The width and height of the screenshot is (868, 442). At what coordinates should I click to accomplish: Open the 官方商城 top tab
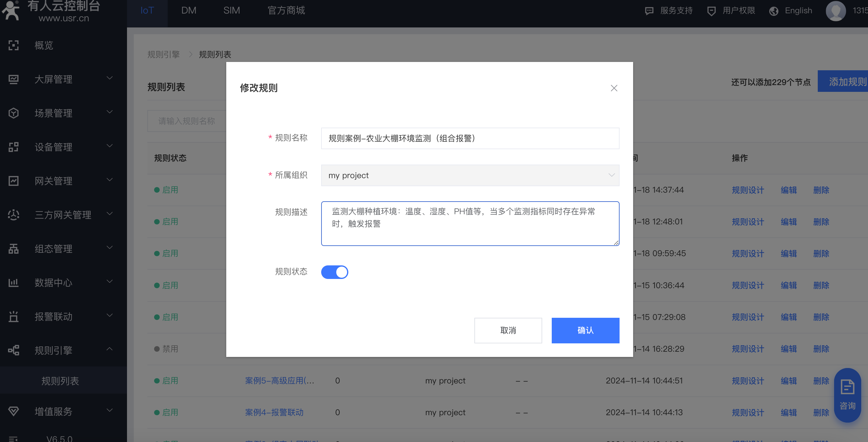point(286,10)
